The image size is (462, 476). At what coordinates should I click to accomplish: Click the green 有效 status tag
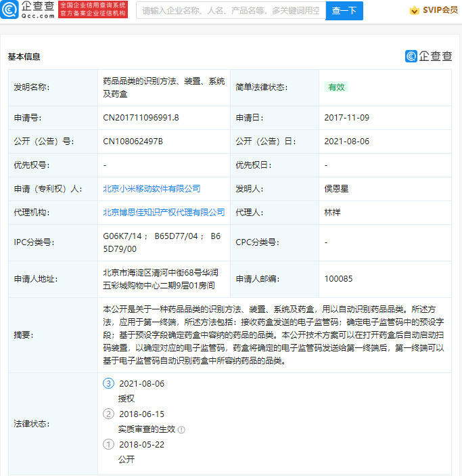pos(336,87)
